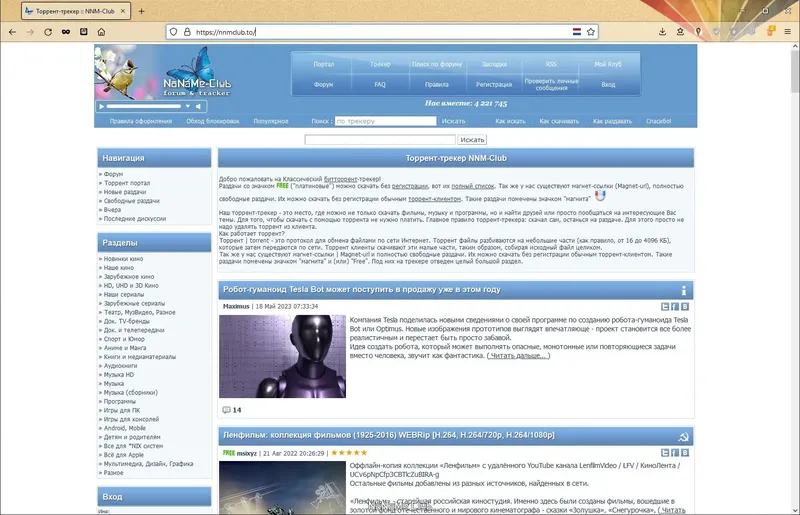Share Lenfilm post on VK
Viewport: 800px width, 515px height.
[x=685, y=453]
